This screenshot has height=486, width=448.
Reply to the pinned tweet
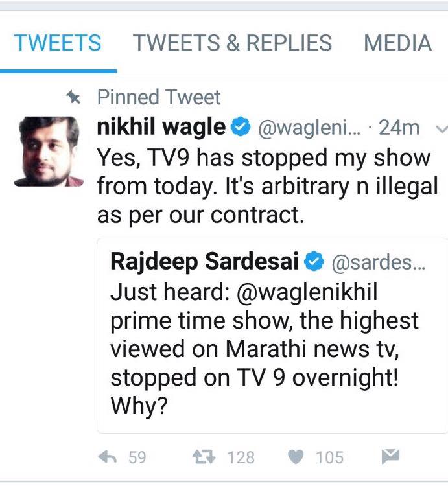[x=107, y=457]
